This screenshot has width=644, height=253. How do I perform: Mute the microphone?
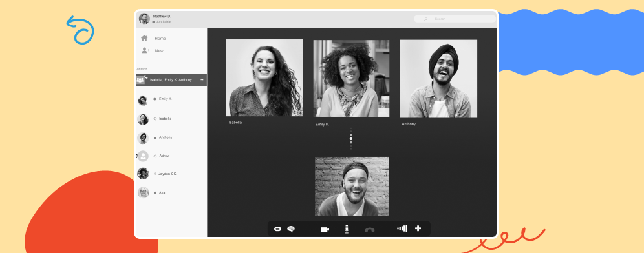347,229
